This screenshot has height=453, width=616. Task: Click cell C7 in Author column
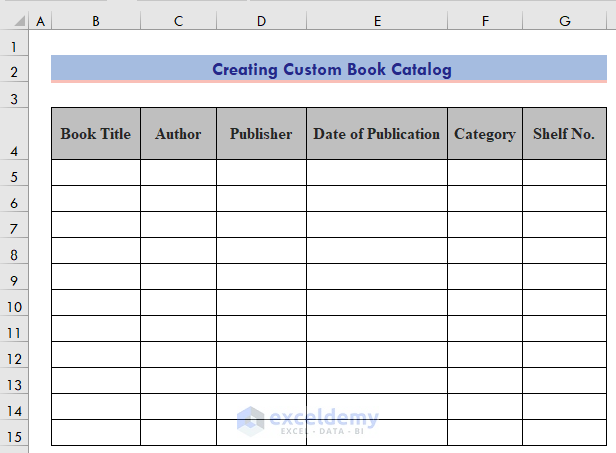tap(178, 225)
